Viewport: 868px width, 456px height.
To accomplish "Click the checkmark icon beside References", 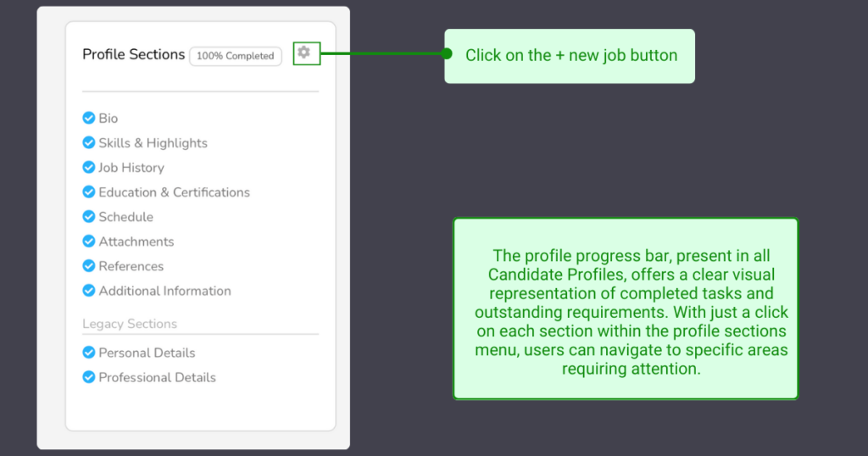I will tap(88, 265).
